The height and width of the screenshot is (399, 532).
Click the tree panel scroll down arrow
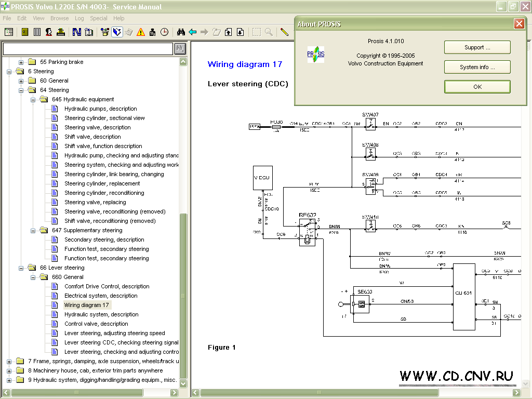click(x=183, y=384)
